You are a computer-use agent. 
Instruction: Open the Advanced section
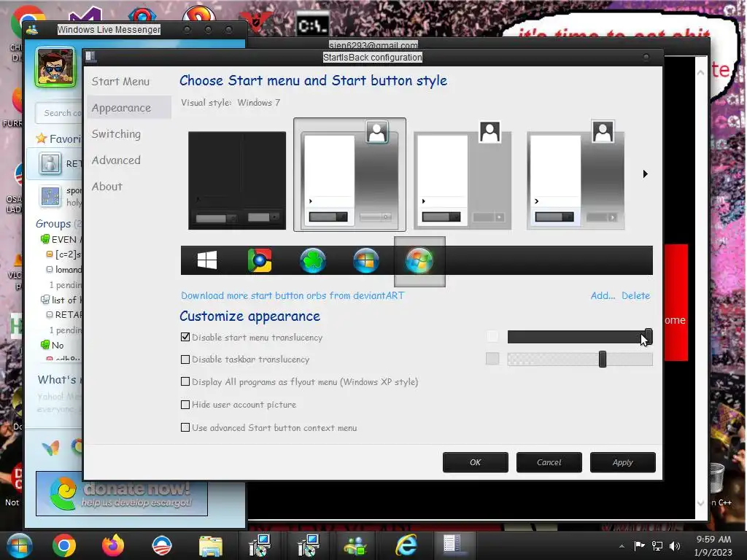(x=116, y=160)
